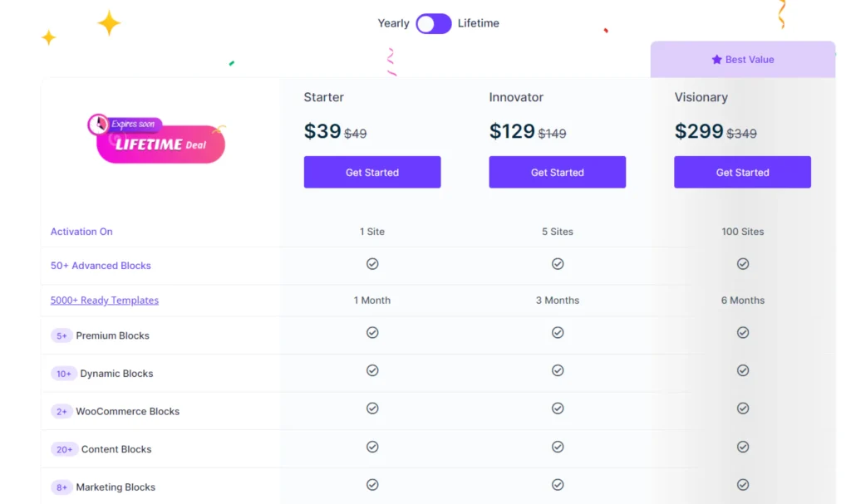Open the 5000+ Ready Templates link
The image size is (851, 504).
104,300
